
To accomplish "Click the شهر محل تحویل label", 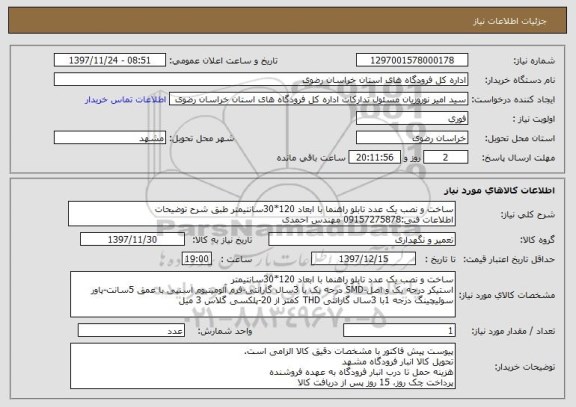I will click(202, 138).
